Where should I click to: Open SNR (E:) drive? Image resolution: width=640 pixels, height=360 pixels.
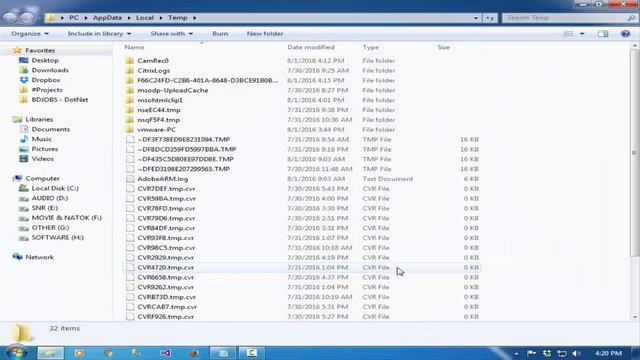pyautogui.click(x=45, y=208)
